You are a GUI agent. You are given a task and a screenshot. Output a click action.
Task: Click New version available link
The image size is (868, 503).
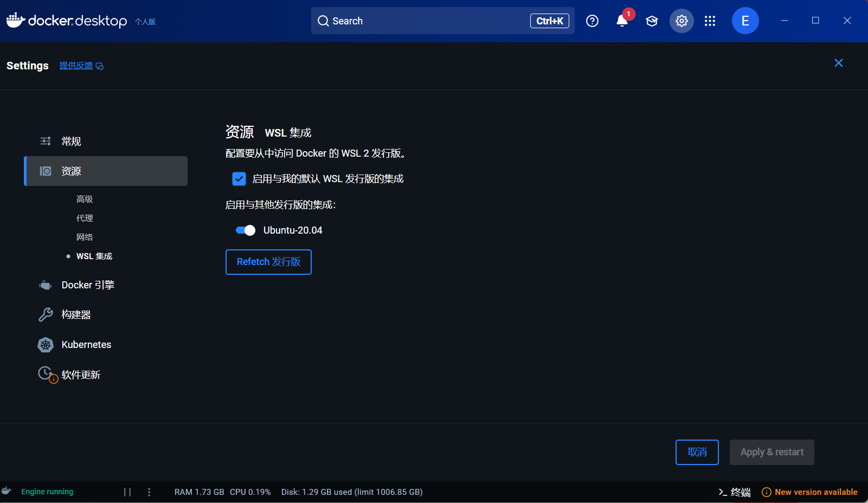[x=816, y=492]
